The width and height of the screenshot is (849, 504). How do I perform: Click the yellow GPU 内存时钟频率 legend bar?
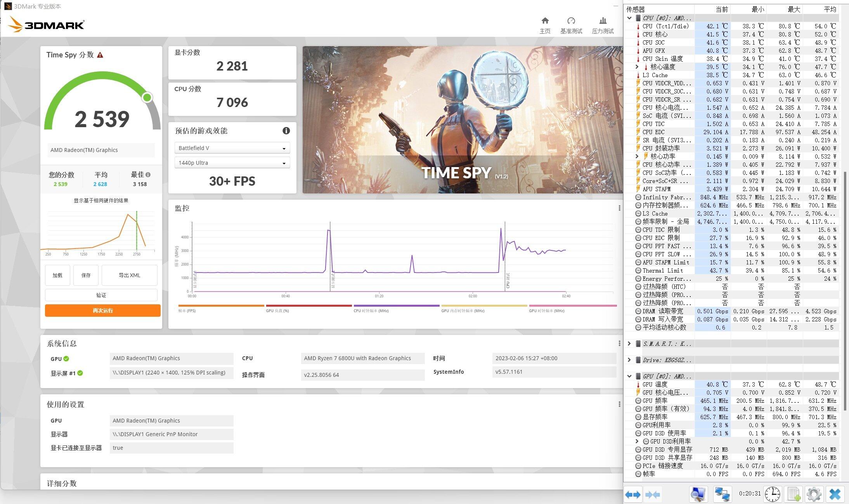(484, 306)
